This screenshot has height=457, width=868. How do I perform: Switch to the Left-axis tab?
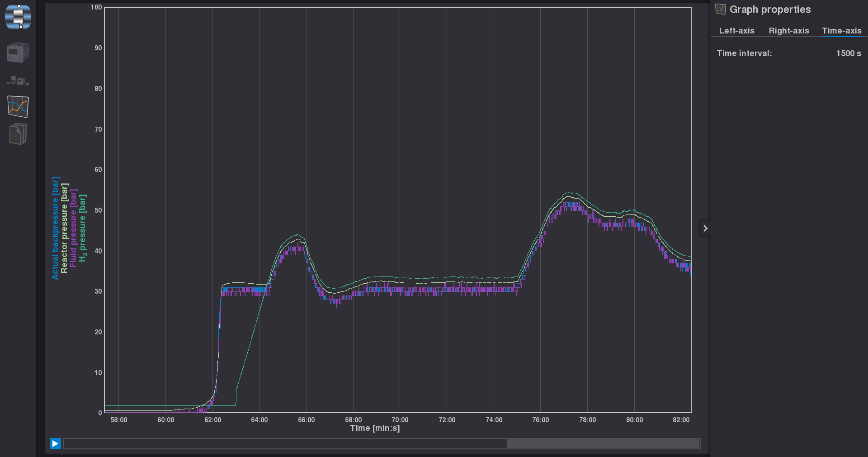(x=736, y=31)
